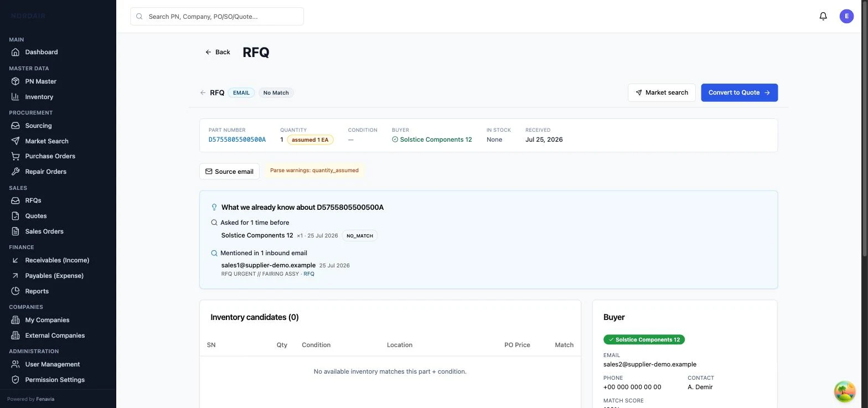This screenshot has width=868, height=408.
Task: Open the user avatar menu
Action: (x=846, y=16)
